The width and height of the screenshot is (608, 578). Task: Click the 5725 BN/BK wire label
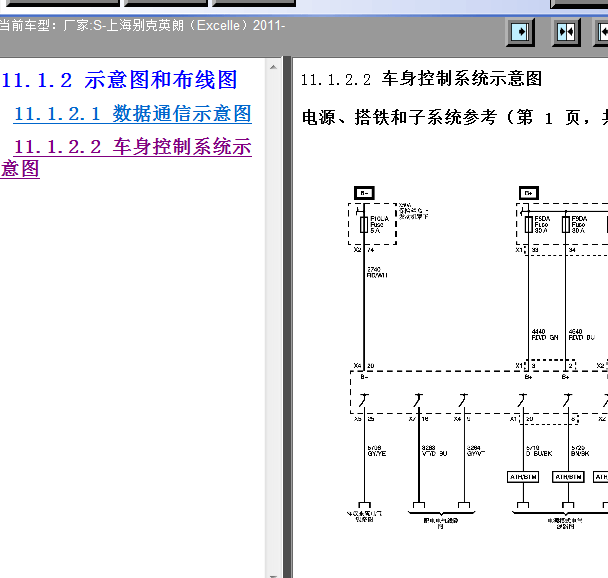point(580,450)
